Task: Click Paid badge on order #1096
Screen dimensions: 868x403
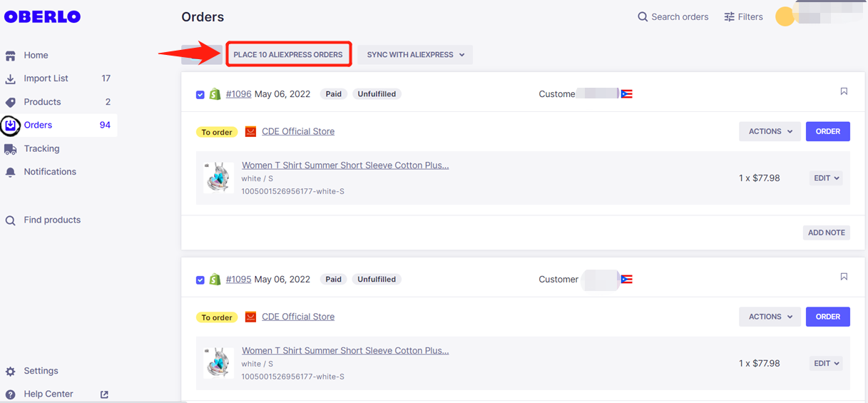Action: click(x=334, y=94)
